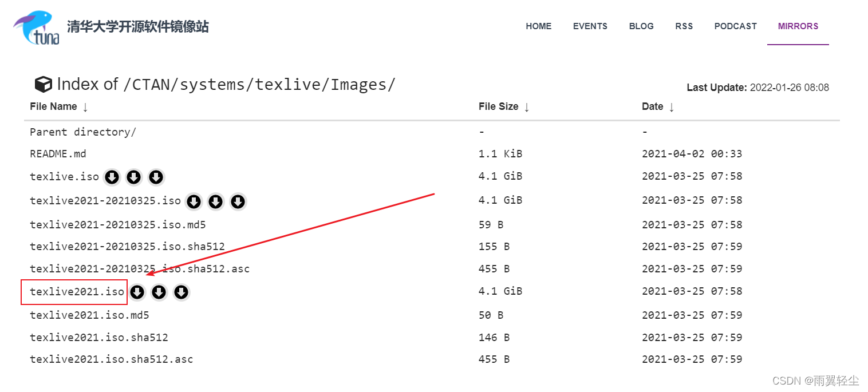868x392 pixels.
Task: Click the date in texlive2021.iso.md5 row
Action: (x=692, y=315)
